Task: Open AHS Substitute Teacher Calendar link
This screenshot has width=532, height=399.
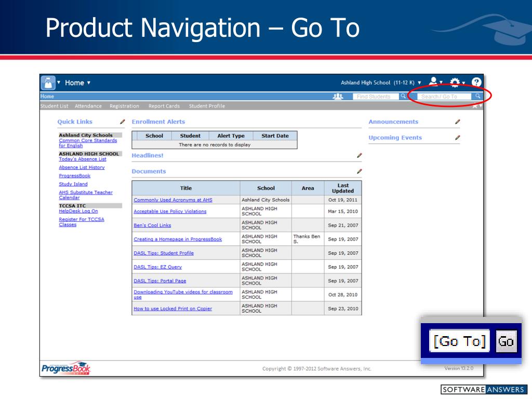Action: tap(86, 195)
